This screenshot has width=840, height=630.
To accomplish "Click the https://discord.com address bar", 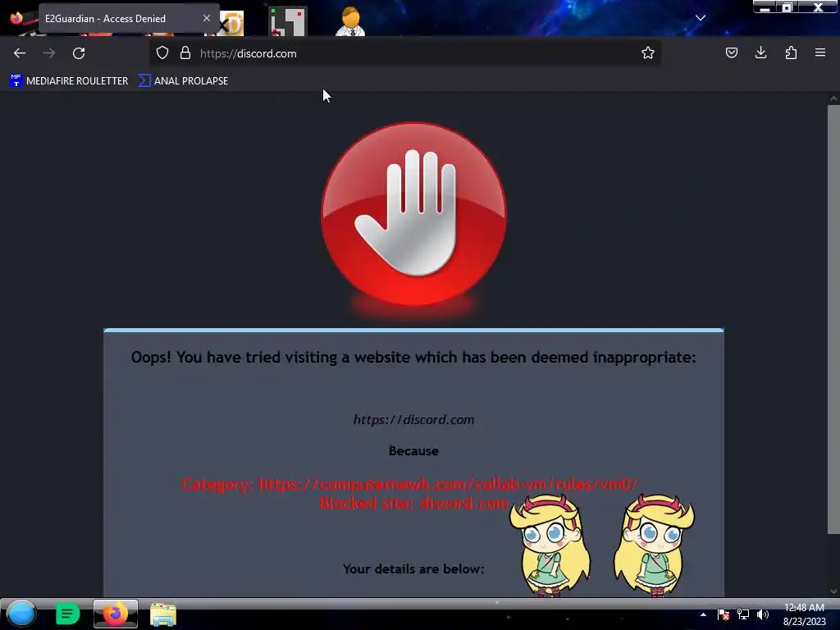I will point(404,53).
